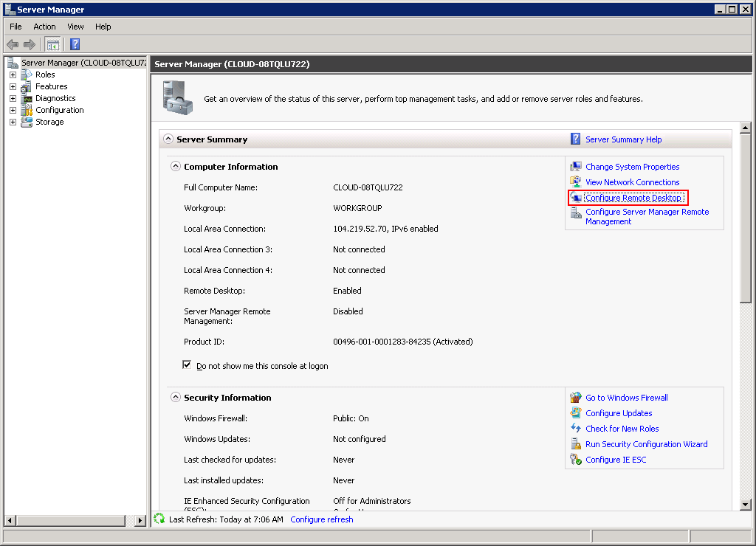Click the Check for New Roles icon
This screenshot has width=756, height=546.
click(x=576, y=428)
